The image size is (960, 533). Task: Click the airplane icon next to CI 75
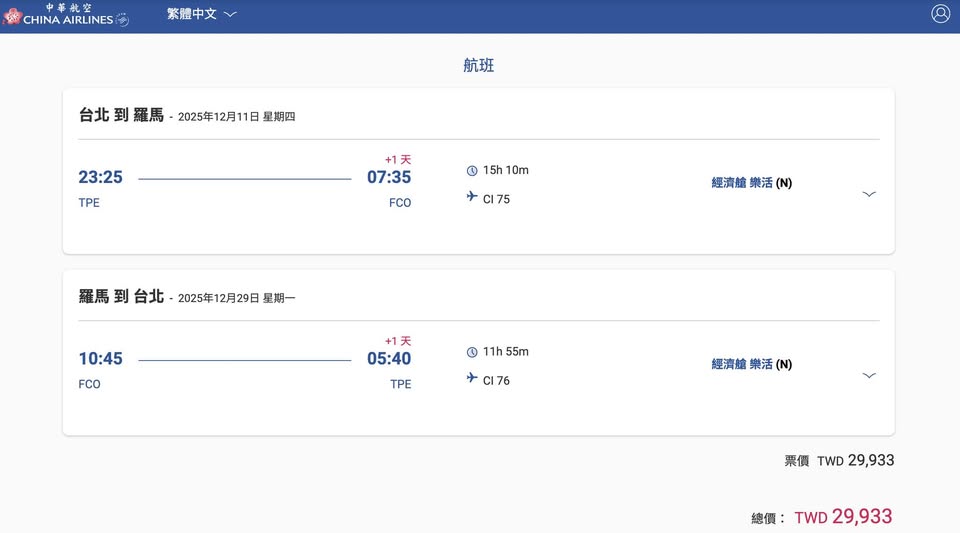pos(472,197)
